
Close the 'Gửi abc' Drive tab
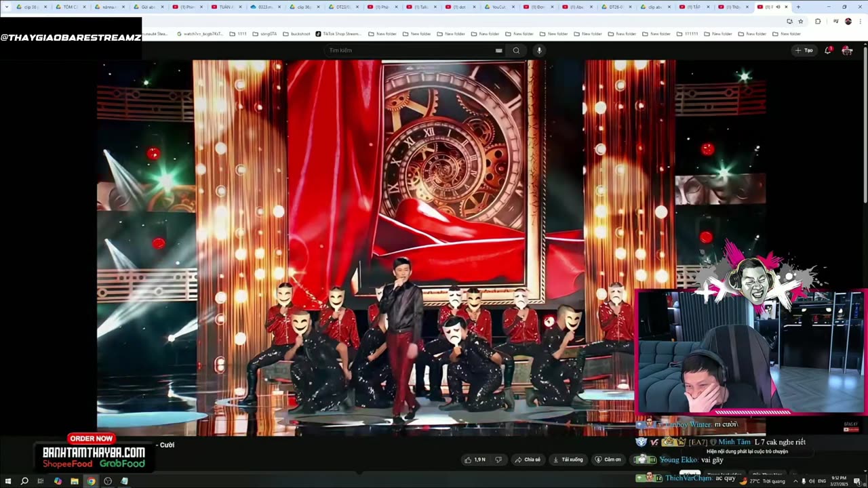[163, 7]
